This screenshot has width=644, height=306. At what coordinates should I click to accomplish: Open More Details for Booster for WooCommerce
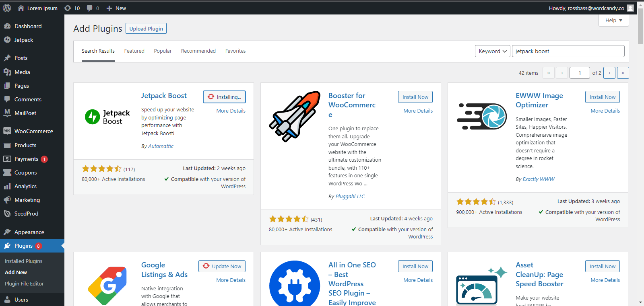(418, 111)
